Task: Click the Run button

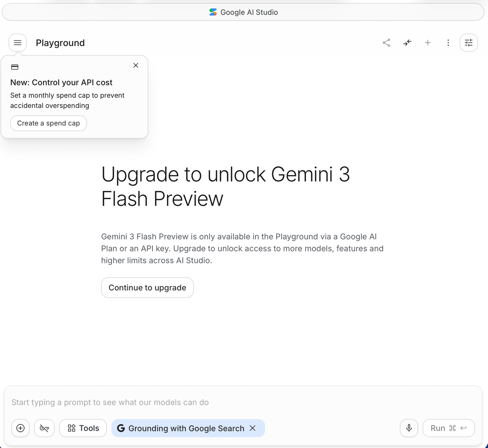Action: click(449, 428)
